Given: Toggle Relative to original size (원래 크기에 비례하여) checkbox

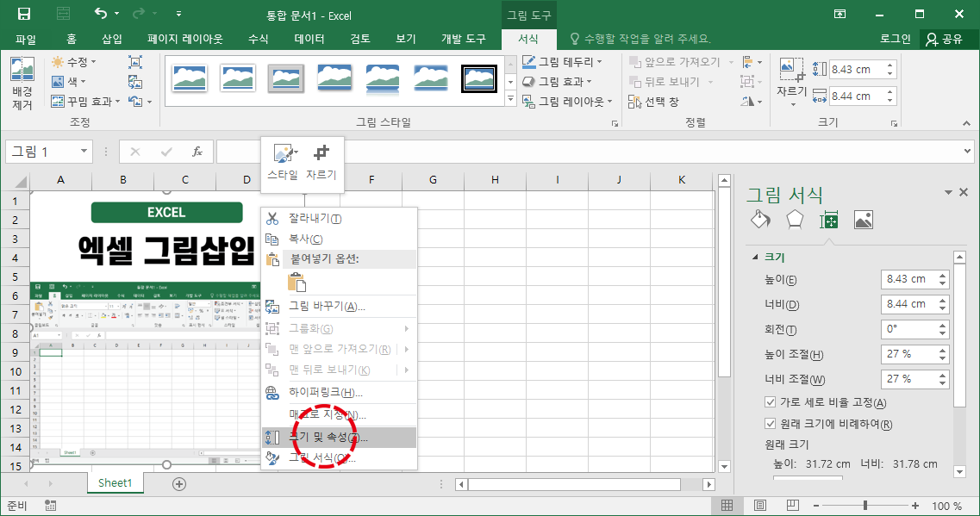Looking at the screenshot, I should 770,424.
